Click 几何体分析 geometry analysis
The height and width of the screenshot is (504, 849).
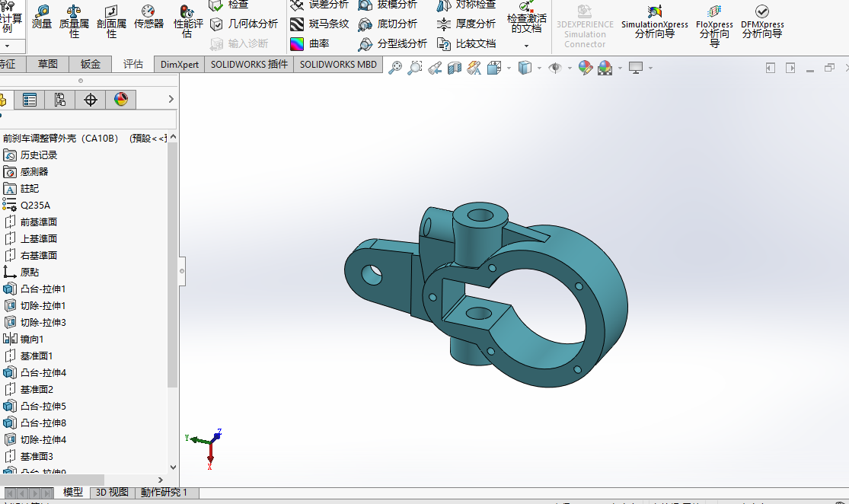[244, 24]
